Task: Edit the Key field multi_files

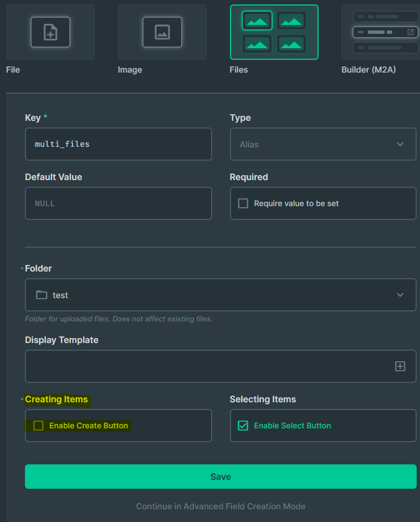Action: click(x=119, y=144)
